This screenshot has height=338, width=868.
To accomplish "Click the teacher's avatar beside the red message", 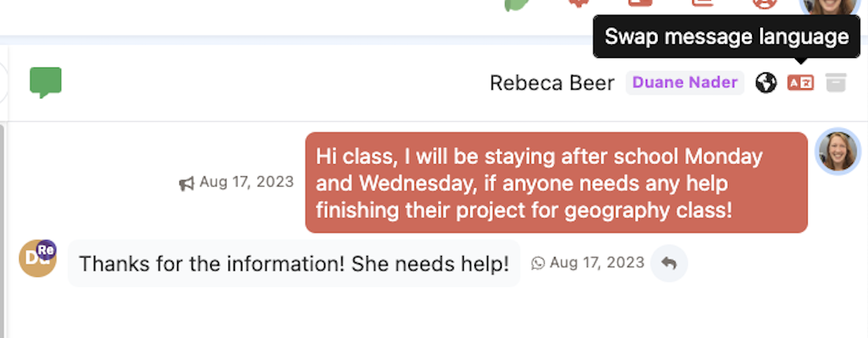I will point(838,152).
